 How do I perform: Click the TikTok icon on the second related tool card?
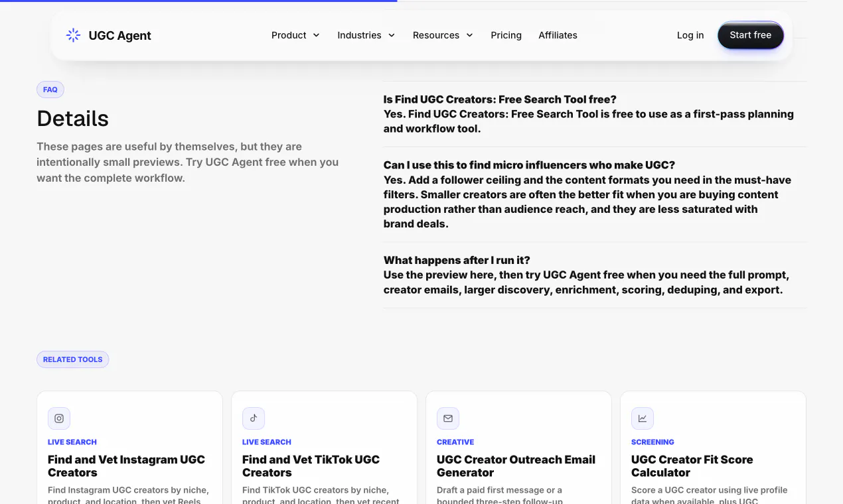click(254, 418)
